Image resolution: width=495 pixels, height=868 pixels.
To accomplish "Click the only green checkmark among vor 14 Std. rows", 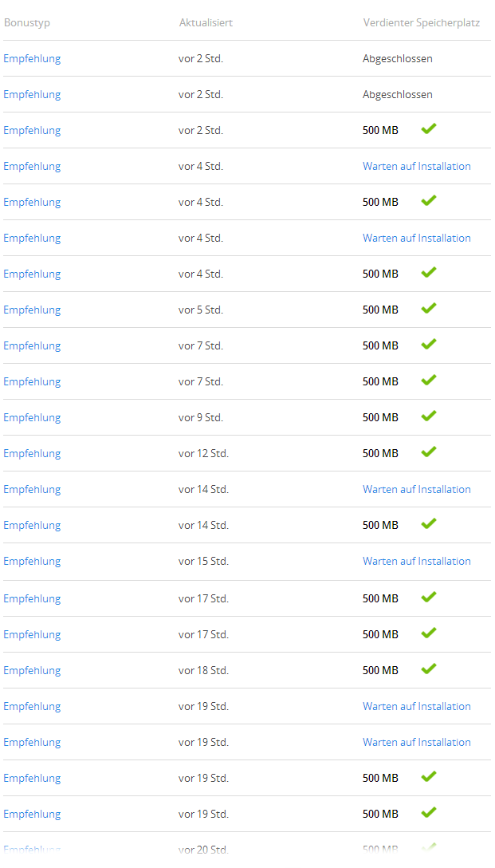I will coord(429,523).
